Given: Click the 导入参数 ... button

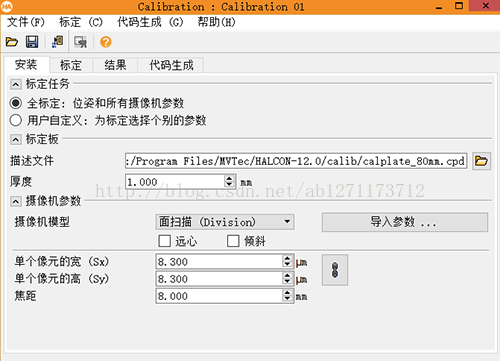Looking at the screenshot, I should coord(405,222).
